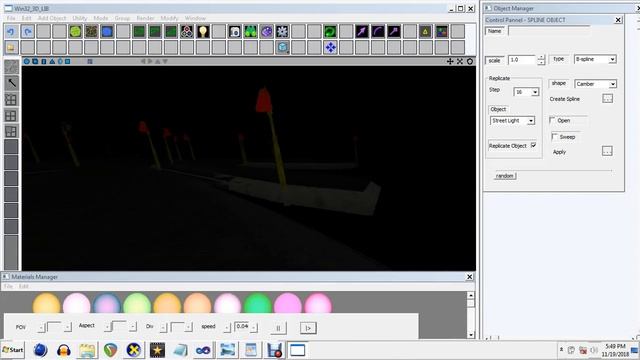Open the Group menu
Viewport: 640px width, 360px height.
click(122, 18)
